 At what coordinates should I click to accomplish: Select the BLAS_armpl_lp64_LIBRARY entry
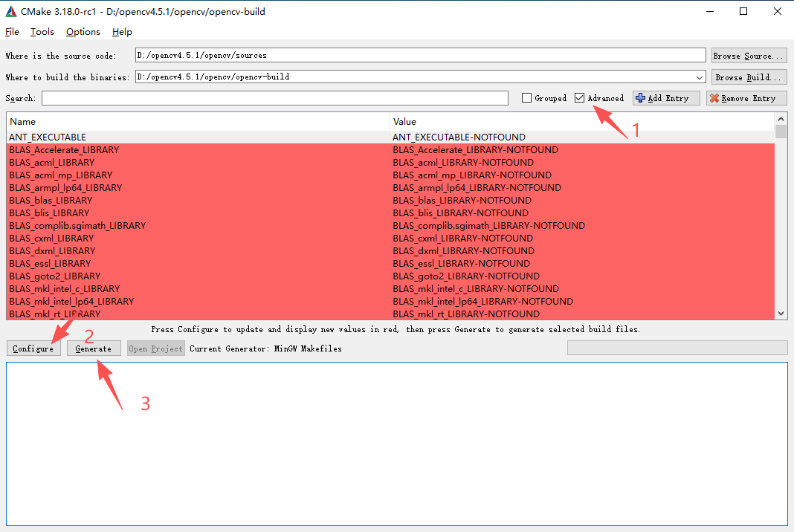click(x=65, y=188)
